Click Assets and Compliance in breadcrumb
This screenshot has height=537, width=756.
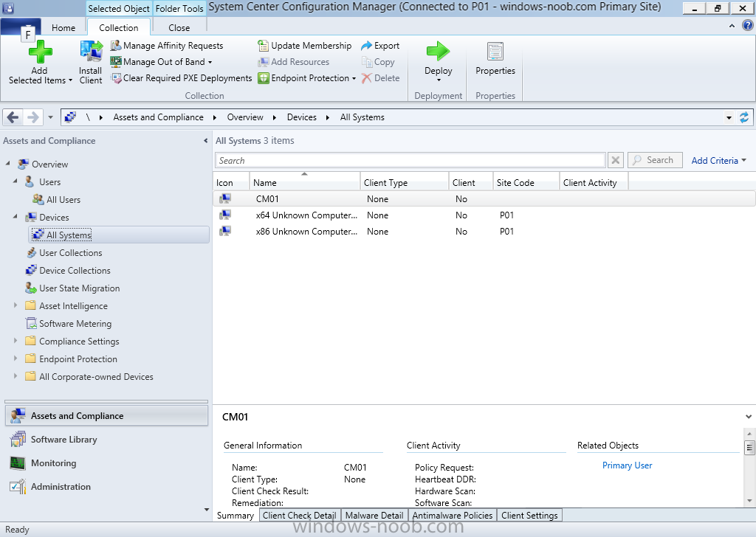[x=158, y=117]
